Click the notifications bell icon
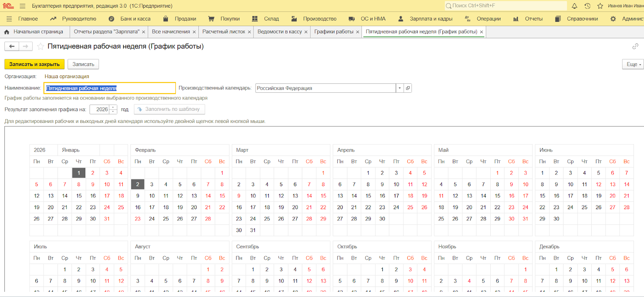The width and height of the screenshot is (644, 297). [574, 6]
